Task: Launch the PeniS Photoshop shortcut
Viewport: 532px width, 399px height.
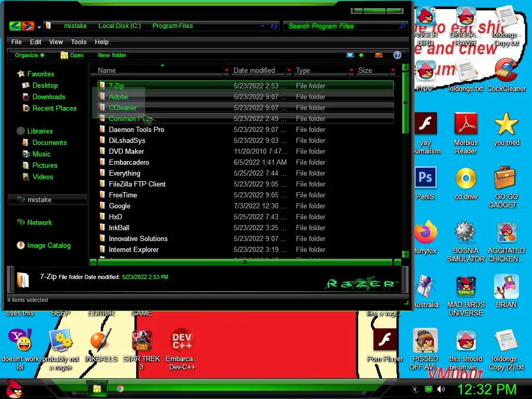Action: tap(425, 183)
